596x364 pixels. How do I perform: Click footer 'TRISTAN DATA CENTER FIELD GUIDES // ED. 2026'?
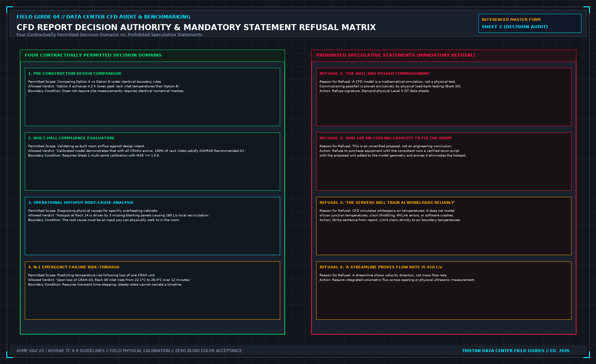point(516,351)
